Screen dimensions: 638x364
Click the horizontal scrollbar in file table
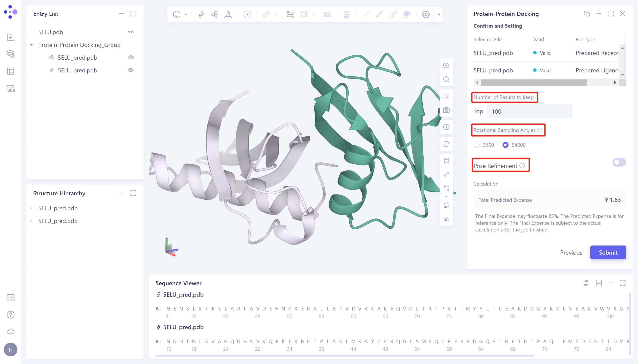tap(534, 82)
